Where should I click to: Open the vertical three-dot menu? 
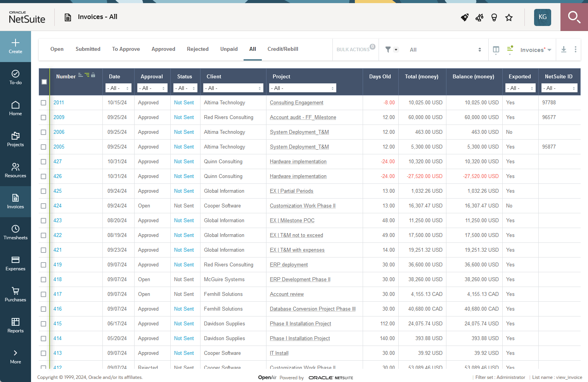point(576,49)
